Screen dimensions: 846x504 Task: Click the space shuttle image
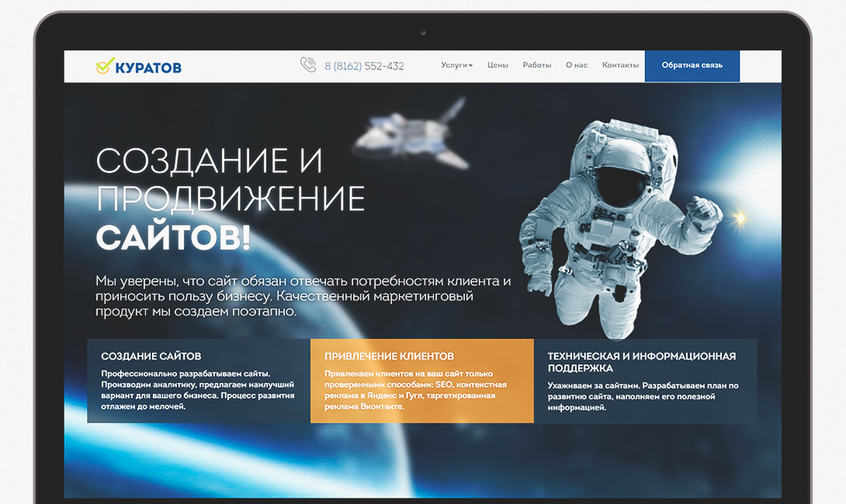[411, 133]
